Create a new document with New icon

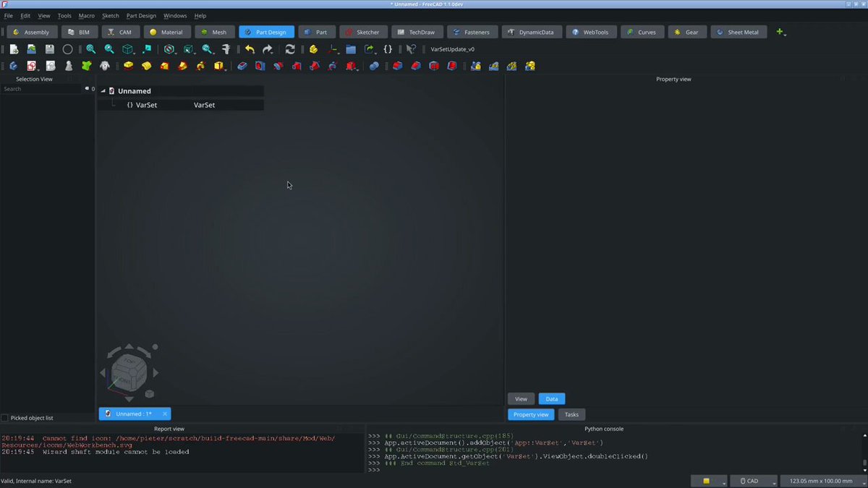[x=14, y=49]
